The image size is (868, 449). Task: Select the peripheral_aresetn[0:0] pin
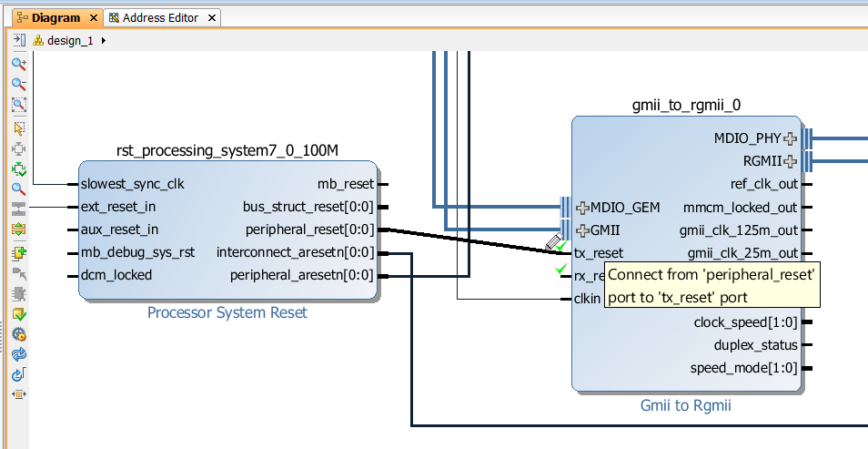(x=302, y=275)
